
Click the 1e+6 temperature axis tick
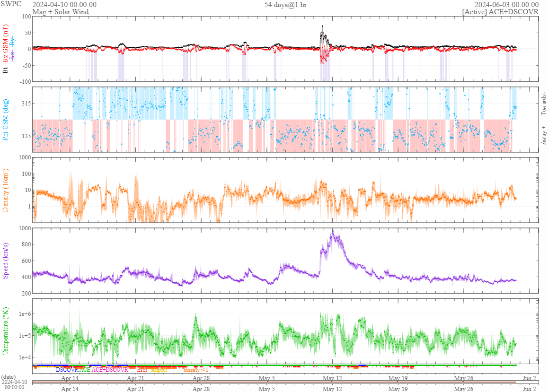pyautogui.click(x=25, y=314)
